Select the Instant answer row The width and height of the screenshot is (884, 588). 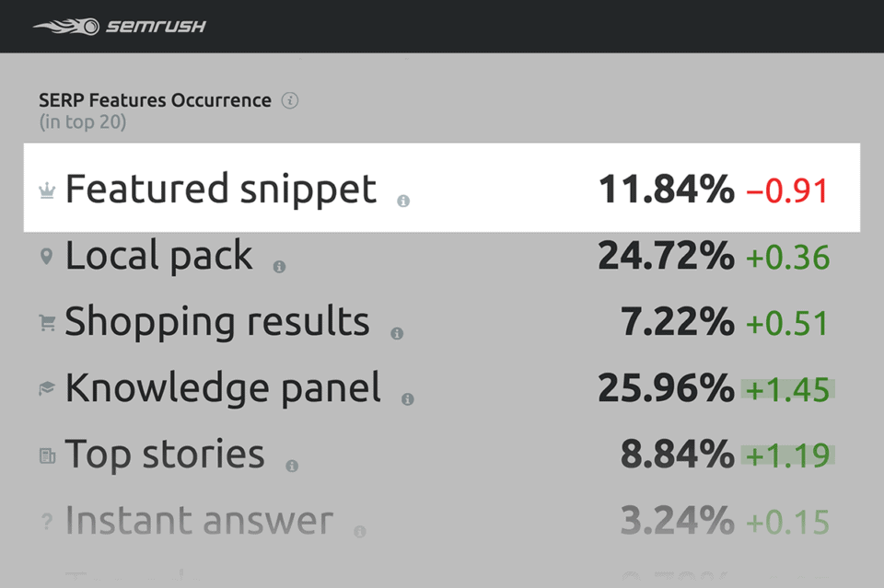click(x=442, y=521)
